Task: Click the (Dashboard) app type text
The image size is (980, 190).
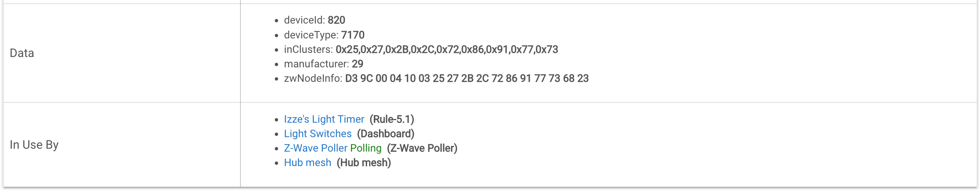Action: click(386, 134)
